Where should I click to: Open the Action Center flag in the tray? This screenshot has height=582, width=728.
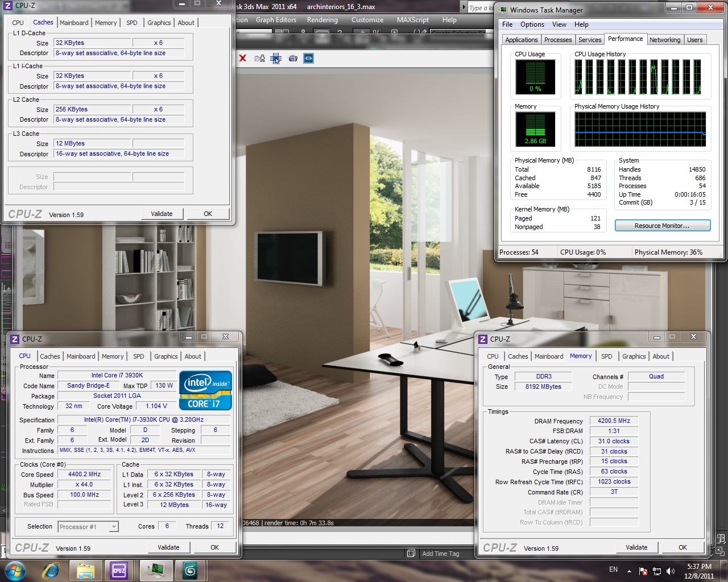click(x=643, y=571)
